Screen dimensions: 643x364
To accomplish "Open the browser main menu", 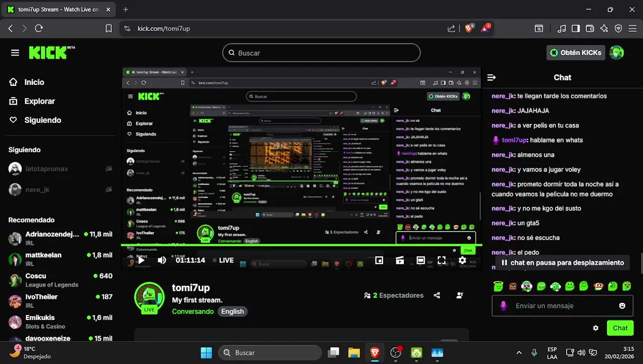I will pyautogui.click(x=632, y=29).
